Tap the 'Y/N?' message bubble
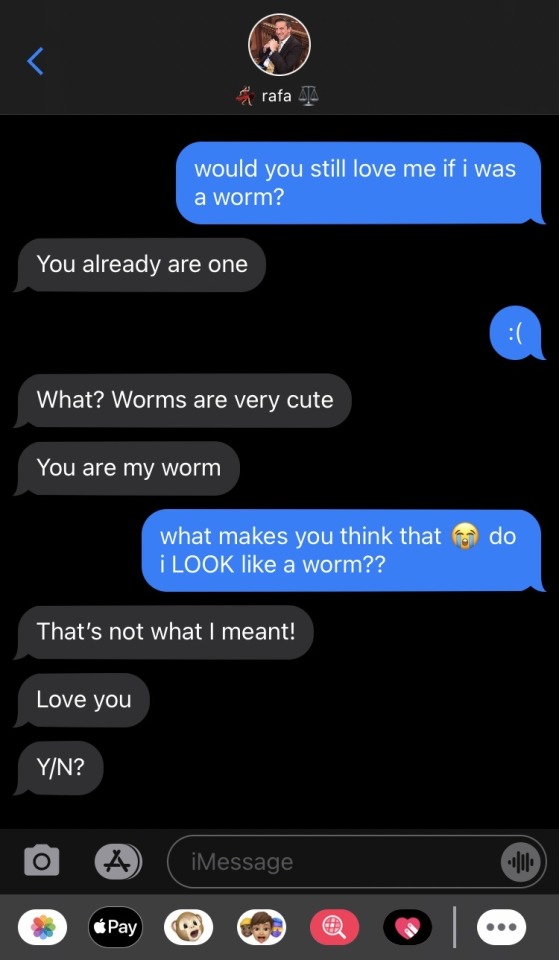This screenshot has width=559, height=960. (x=60, y=768)
